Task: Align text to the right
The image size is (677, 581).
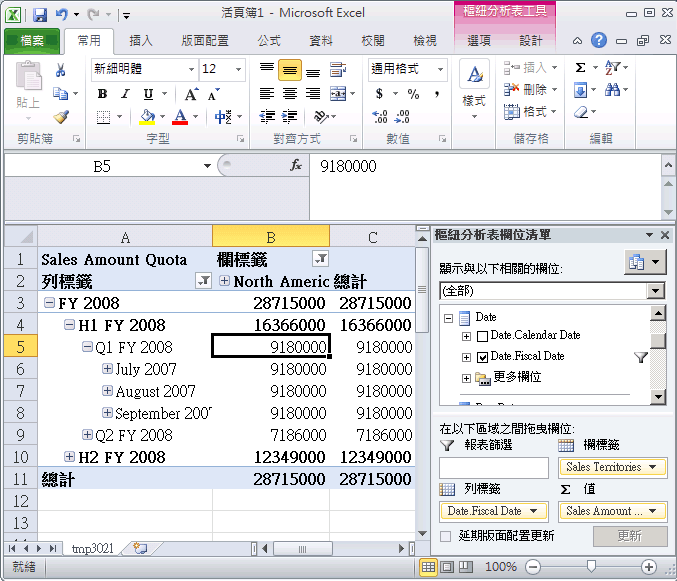Action: pos(313,94)
